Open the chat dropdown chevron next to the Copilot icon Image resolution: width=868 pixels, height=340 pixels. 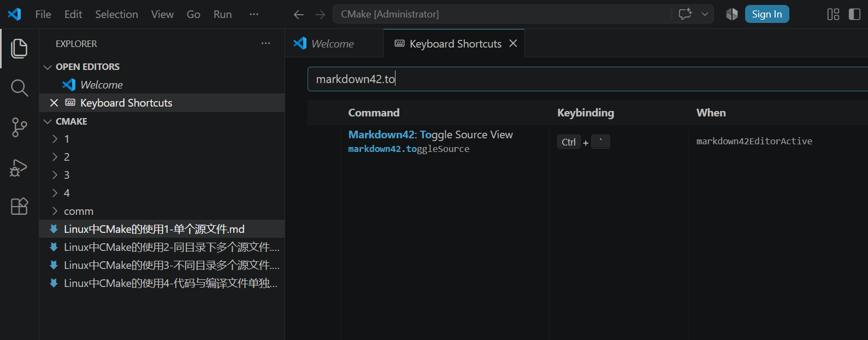point(705,14)
